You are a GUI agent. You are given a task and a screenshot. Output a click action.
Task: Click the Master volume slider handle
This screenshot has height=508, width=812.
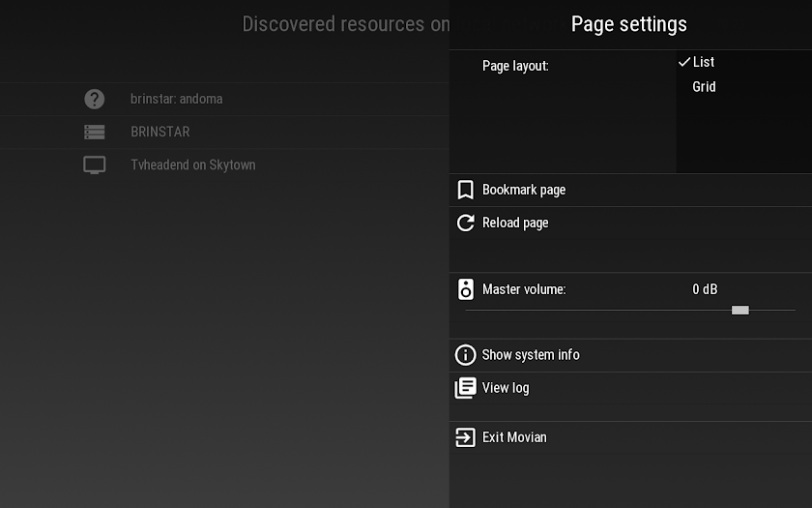pyautogui.click(x=740, y=310)
